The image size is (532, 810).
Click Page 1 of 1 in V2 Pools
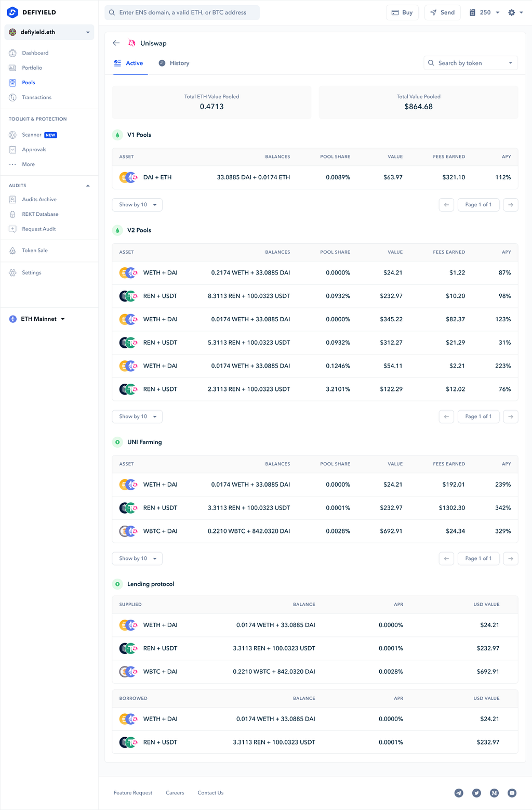point(478,416)
